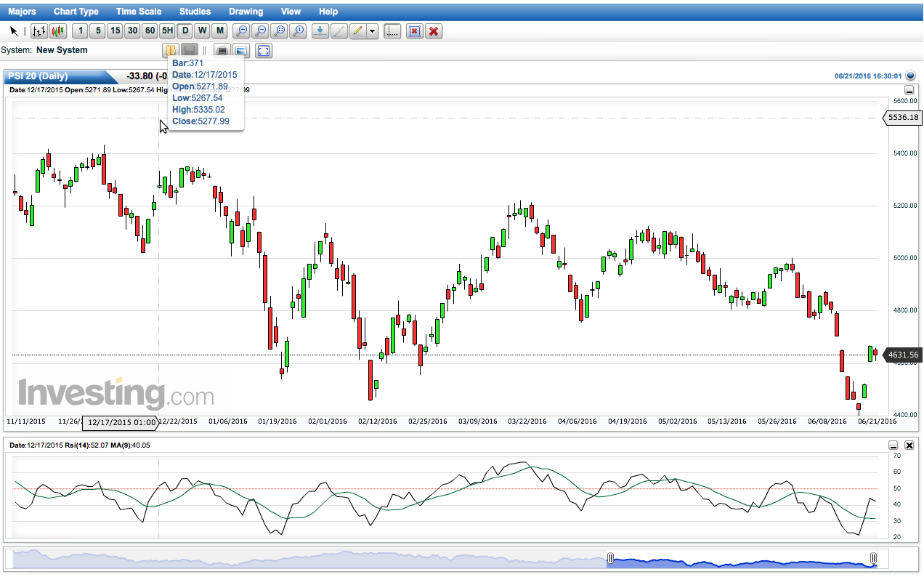Close the RSI indicator panel
The height and width of the screenshot is (577, 924).
pos(909,445)
